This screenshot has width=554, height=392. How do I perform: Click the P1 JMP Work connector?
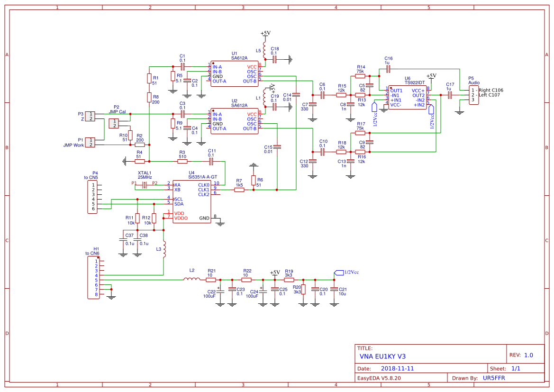point(90,142)
